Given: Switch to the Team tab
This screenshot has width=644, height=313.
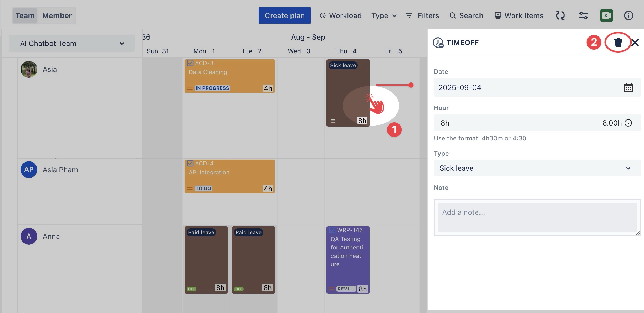Looking at the screenshot, I should (25, 15).
